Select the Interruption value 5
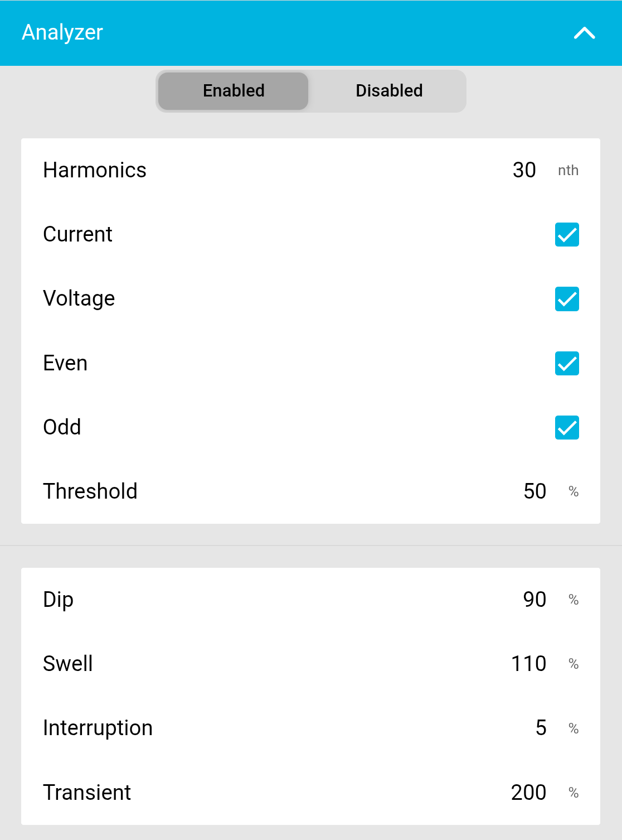 pyautogui.click(x=541, y=728)
